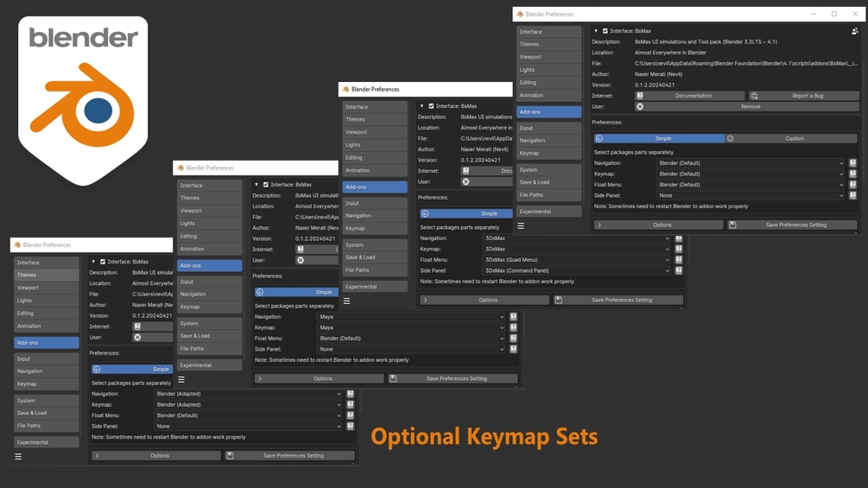Click the Report a Bug button

804,96
